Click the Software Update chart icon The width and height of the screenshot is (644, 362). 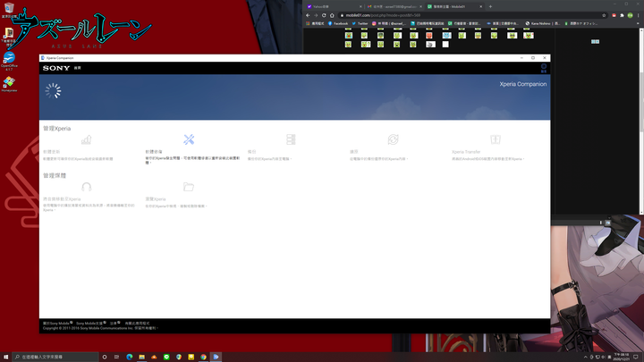point(86,139)
